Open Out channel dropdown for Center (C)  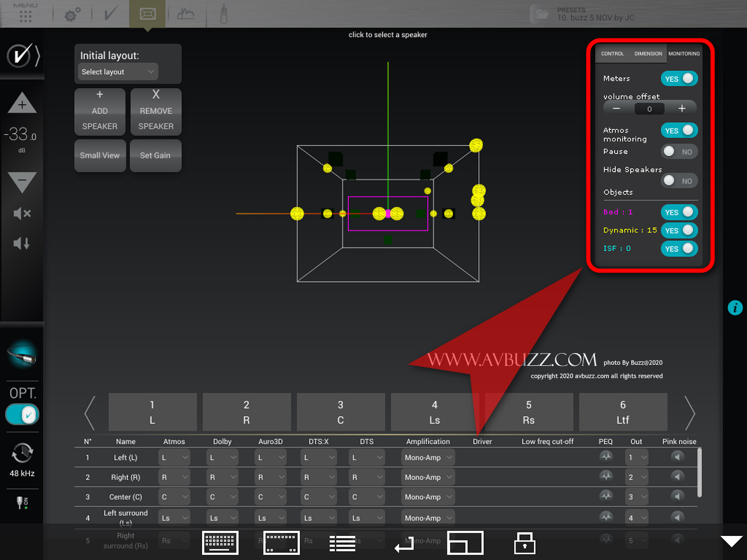click(x=637, y=497)
